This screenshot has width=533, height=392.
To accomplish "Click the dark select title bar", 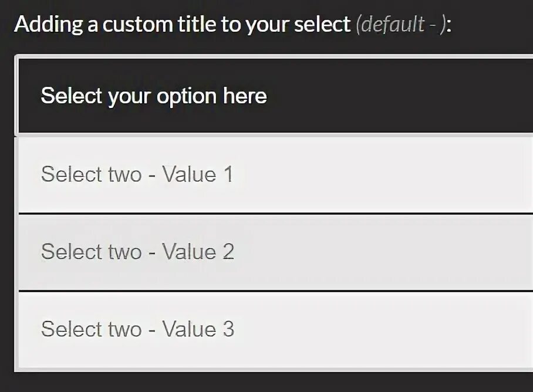I will coord(276,96).
